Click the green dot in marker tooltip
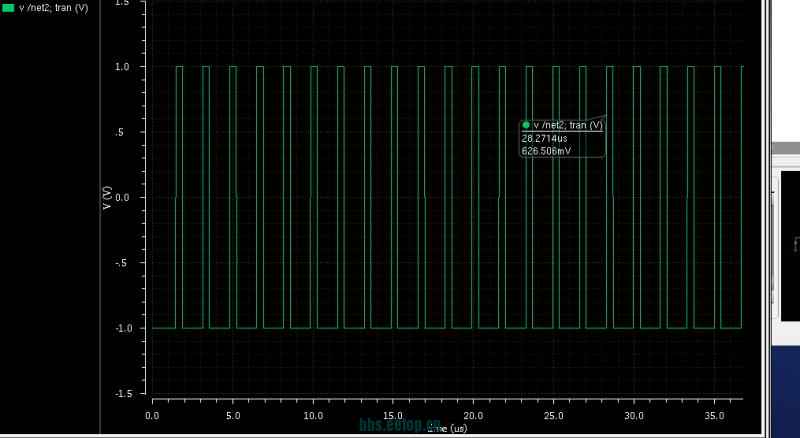 click(x=526, y=125)
